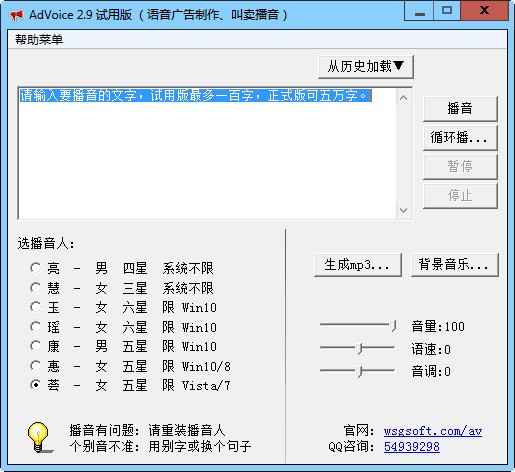Click the 语速:0 value label
Viewport: 515px width, 472px height.
click(431, 349)
